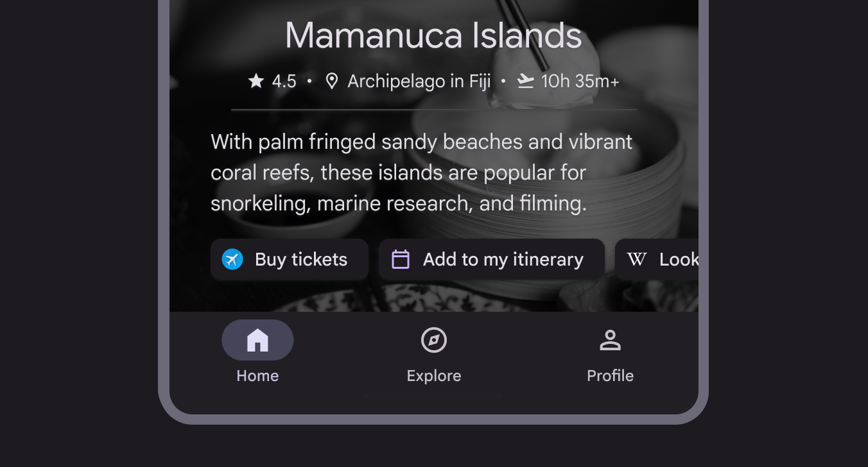Click the flight landing icon

pos(526,81)
